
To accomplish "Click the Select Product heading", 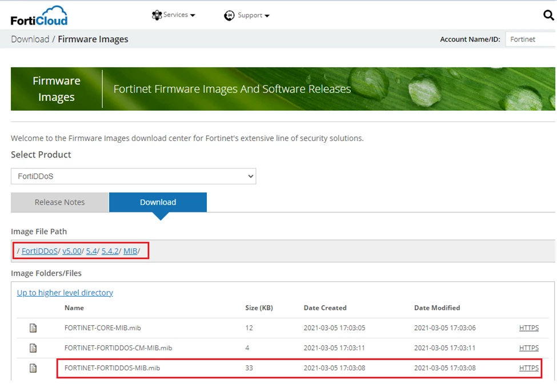I will (41, 155).
